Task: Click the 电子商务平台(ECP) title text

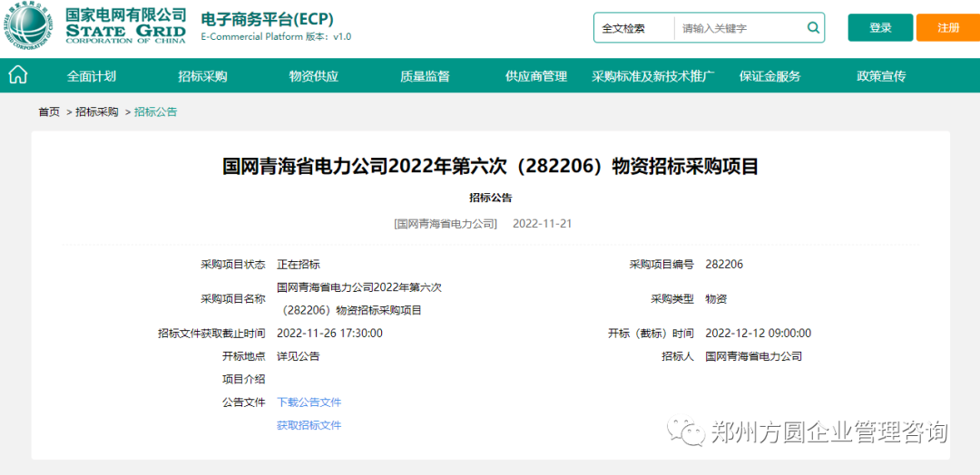Action: click(267, 18)
